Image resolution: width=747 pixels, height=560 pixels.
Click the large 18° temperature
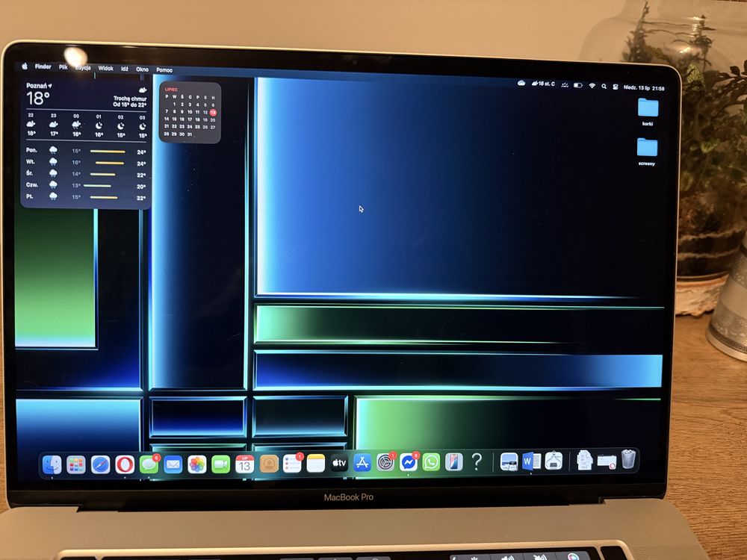(38, 99)
